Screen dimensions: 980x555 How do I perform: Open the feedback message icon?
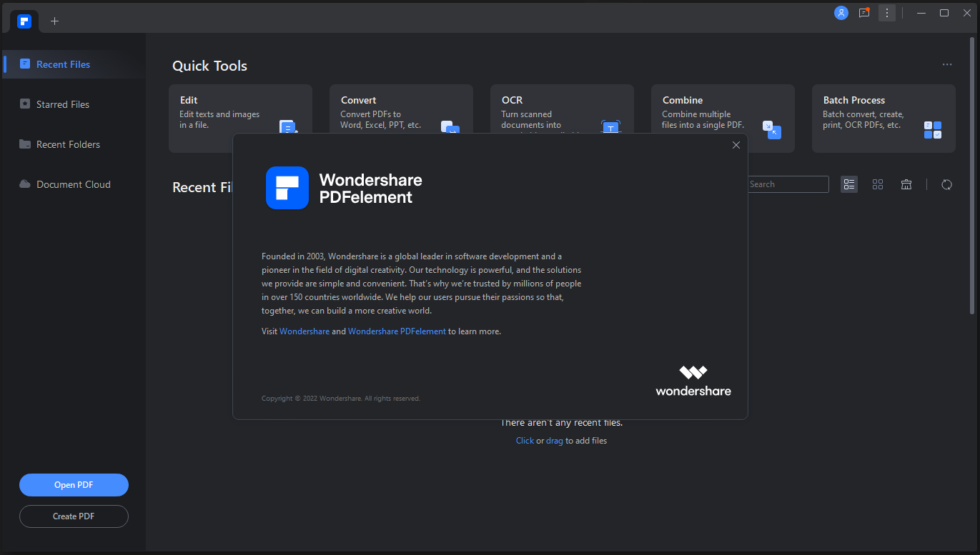tap(864, 13)
